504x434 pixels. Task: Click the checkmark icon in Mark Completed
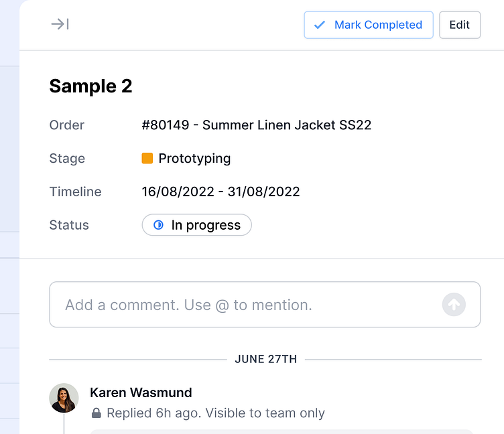pos(320,25)
